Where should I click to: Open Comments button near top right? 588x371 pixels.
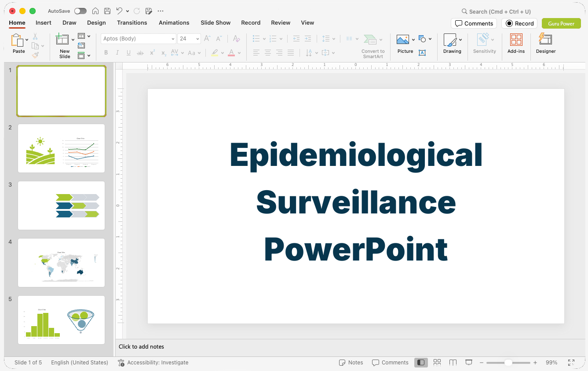pos(474,23)
